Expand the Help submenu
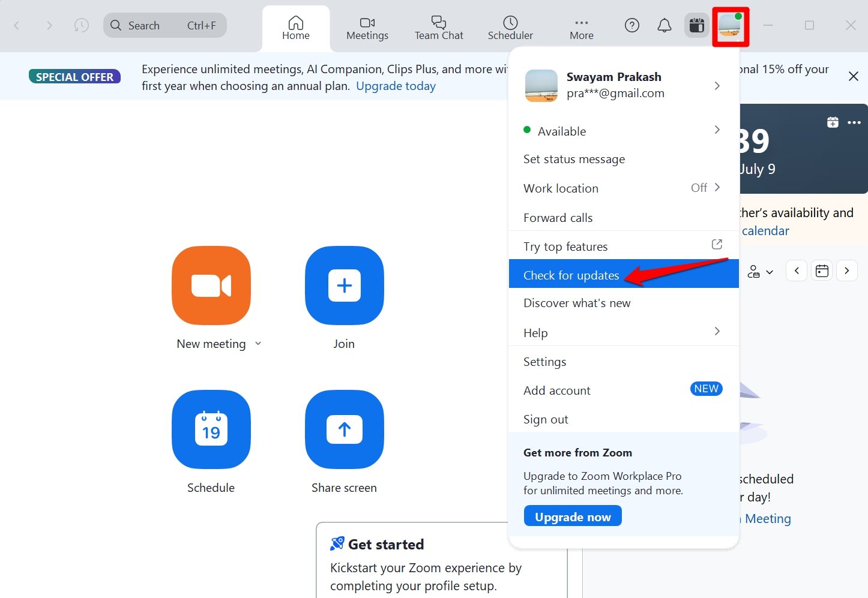Viewport: 868px width, 598px height. coord(624,332)
